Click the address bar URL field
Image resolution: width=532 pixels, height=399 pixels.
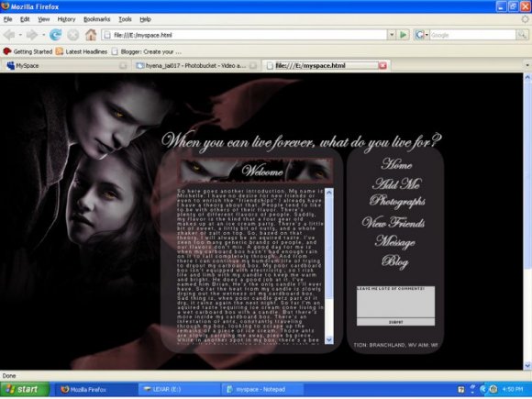pyautogui.click(x=244, y=35)
